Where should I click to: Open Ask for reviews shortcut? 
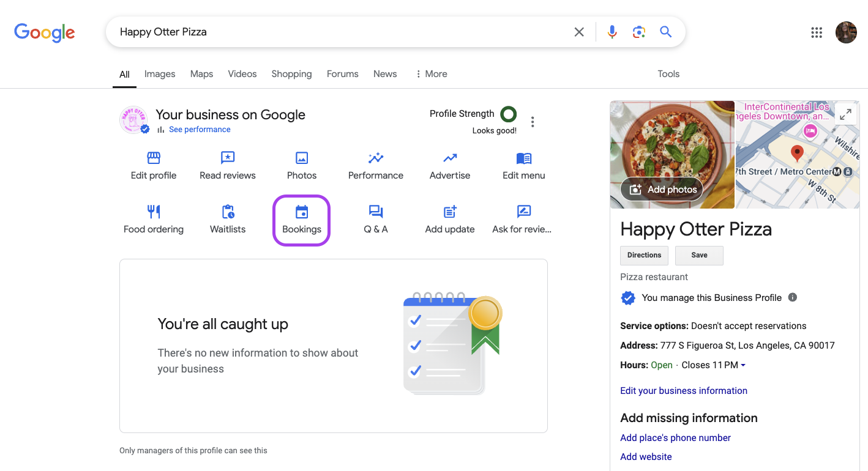point(522,220)
